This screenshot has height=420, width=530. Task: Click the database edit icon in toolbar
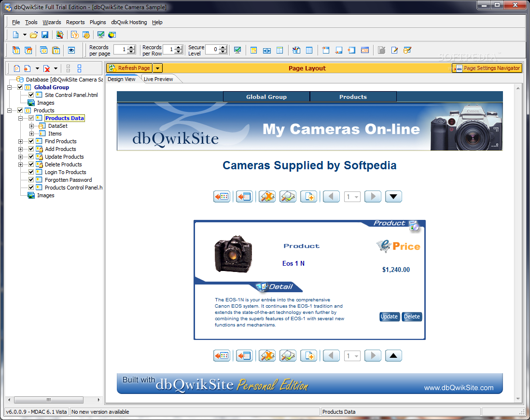(407, 50)
